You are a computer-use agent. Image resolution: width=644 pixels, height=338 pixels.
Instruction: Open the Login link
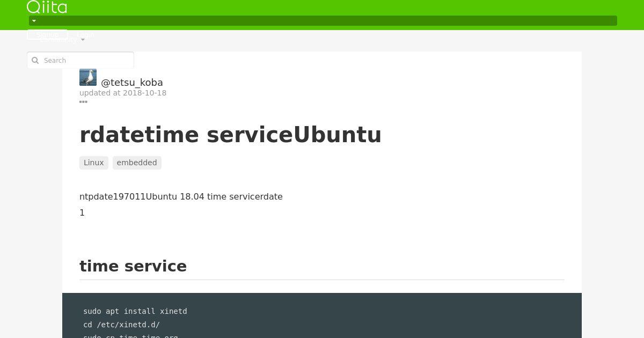(85, 34)
